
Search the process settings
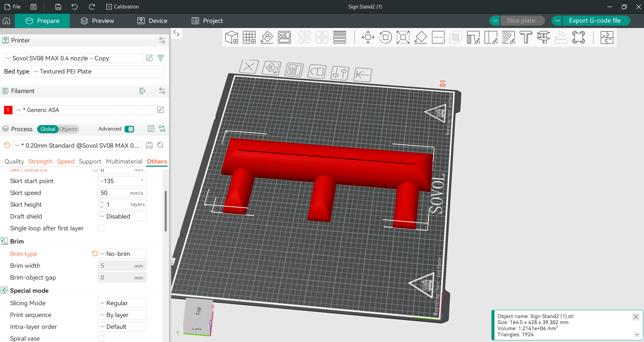pyautogui.click(x=161, y=145)
